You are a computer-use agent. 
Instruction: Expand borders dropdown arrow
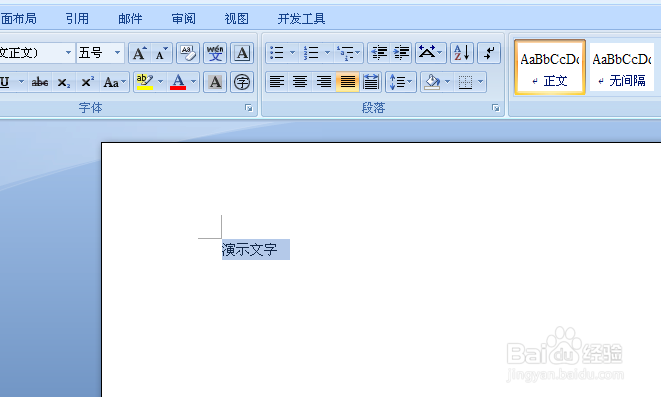pyautogui.click(x=481, y=82)
